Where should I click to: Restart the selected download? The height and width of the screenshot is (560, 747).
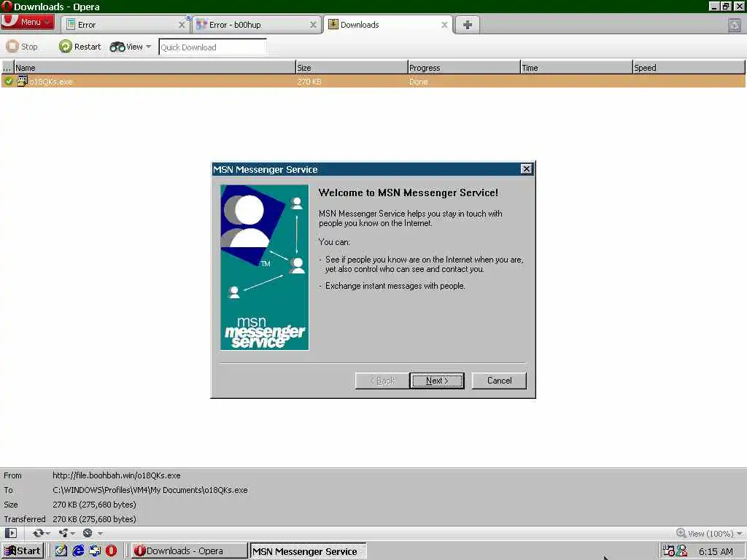click(x=80, y=47)
